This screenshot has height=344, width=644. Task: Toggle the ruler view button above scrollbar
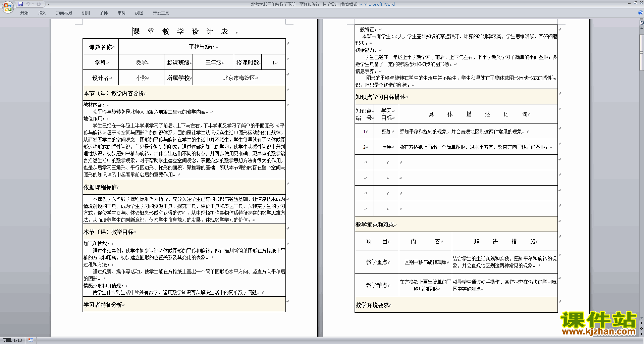[642, 22]
